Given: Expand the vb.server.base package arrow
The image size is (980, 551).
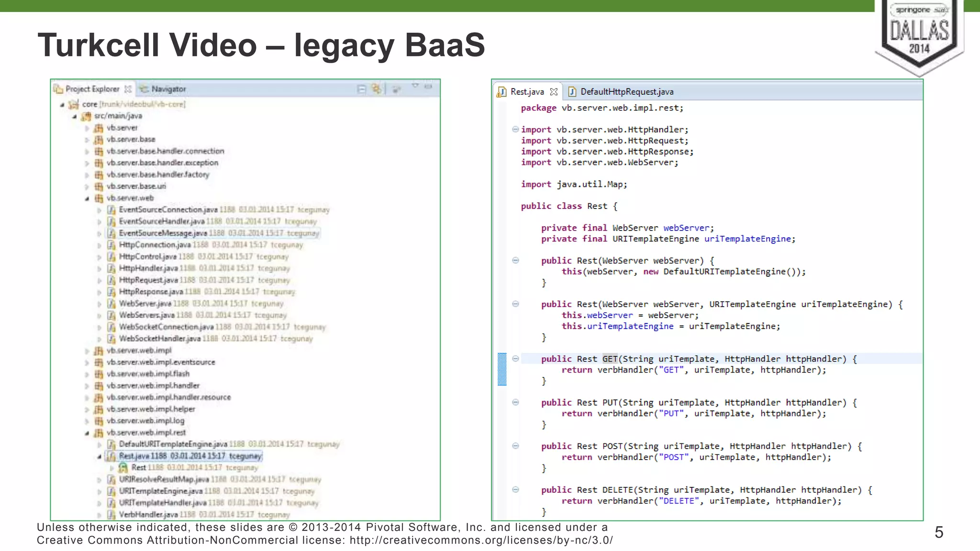Looking at the screenshot, I should [87, 140].
